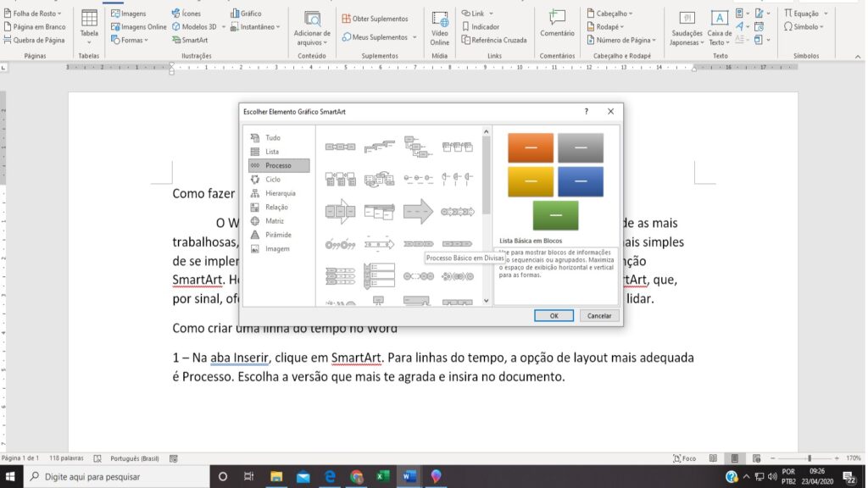Insert Ícones from ribbon

pyautogui.click(x=186, y=14)
